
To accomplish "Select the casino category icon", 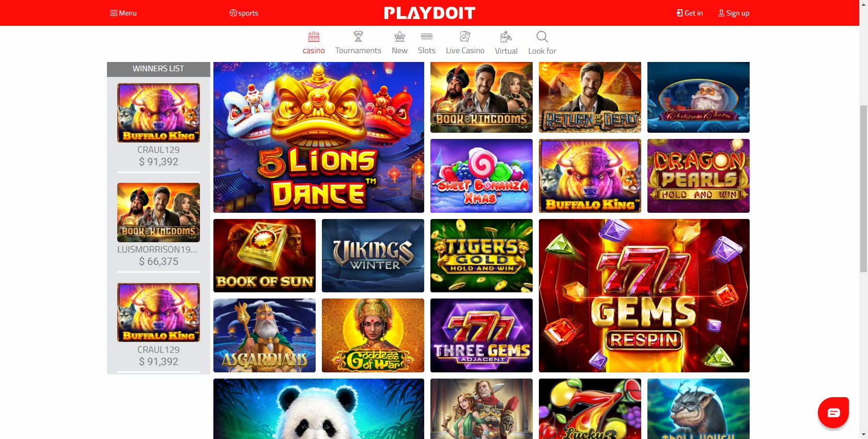I will [314, 37].
